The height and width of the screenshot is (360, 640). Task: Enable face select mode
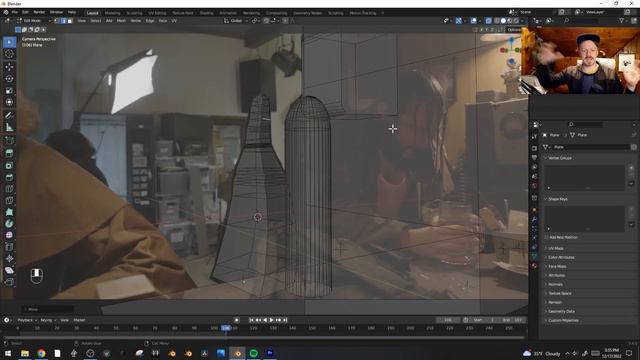click(x=70, y=21)
